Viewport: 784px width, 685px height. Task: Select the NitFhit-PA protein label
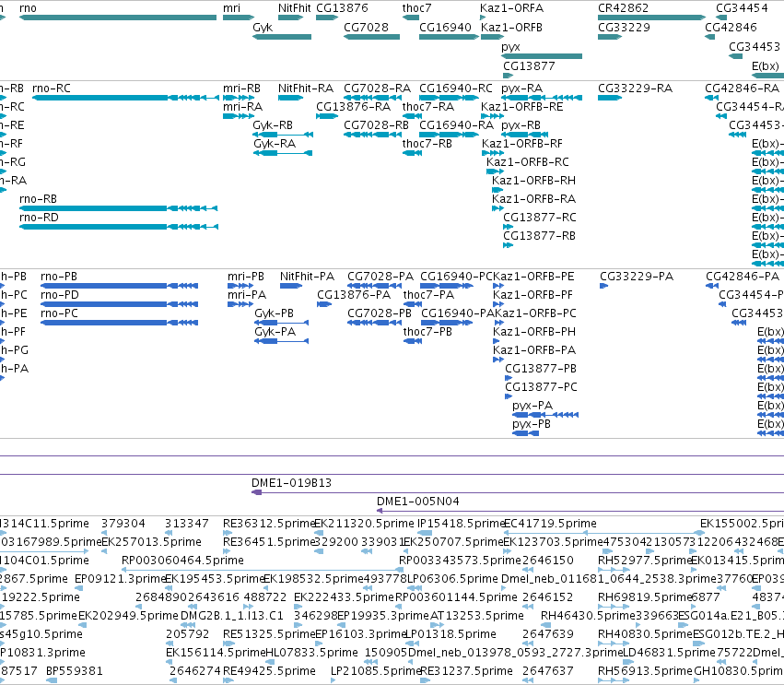(307, 277)
